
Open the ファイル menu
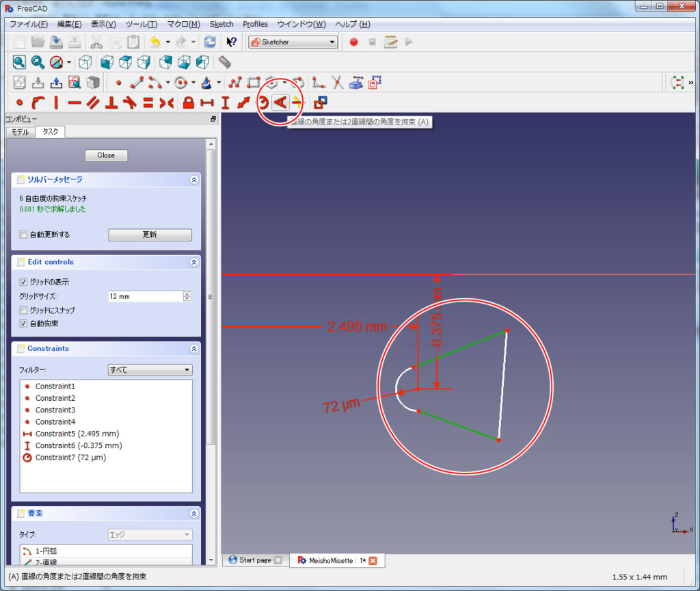(x=29, y=24)
